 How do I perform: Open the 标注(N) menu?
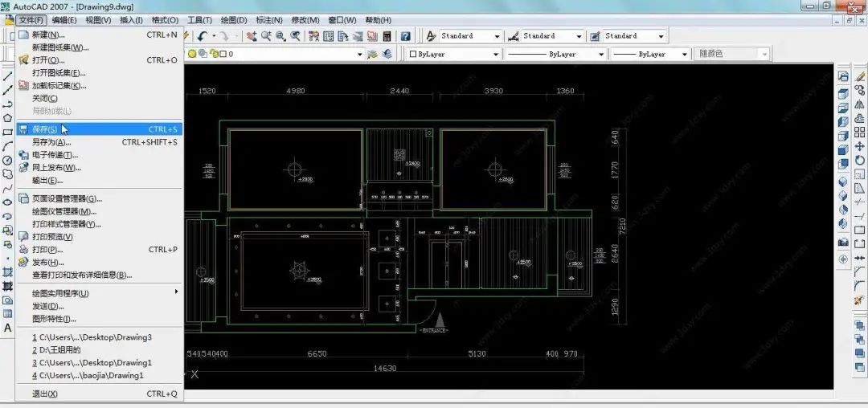click(x=269, y=20)
